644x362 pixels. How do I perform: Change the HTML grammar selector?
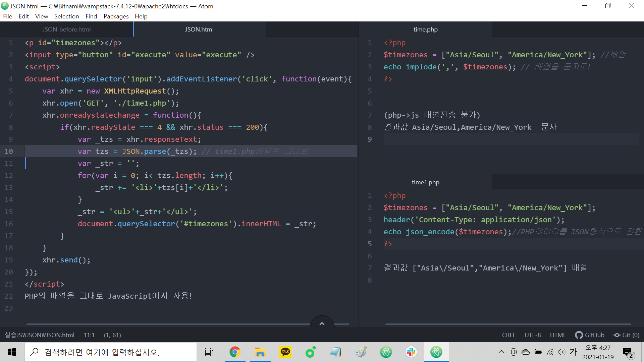pyautogui.click(x=557, y=335)
